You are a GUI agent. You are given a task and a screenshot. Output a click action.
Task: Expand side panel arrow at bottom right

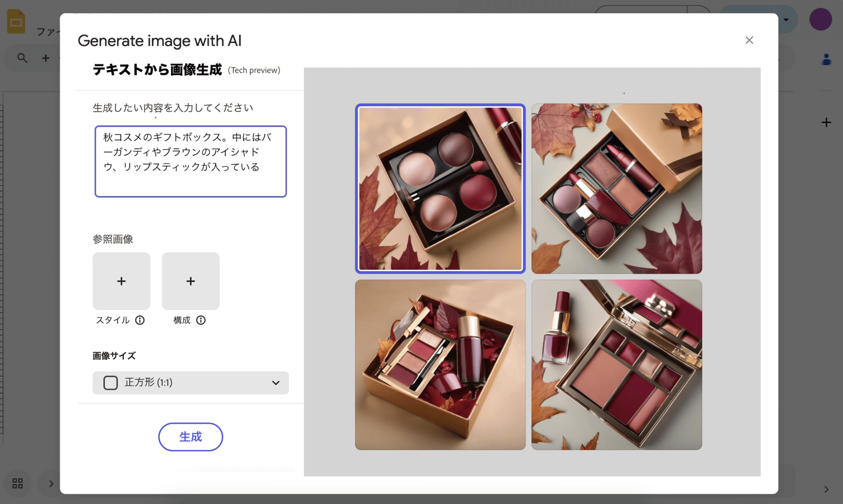826,490
